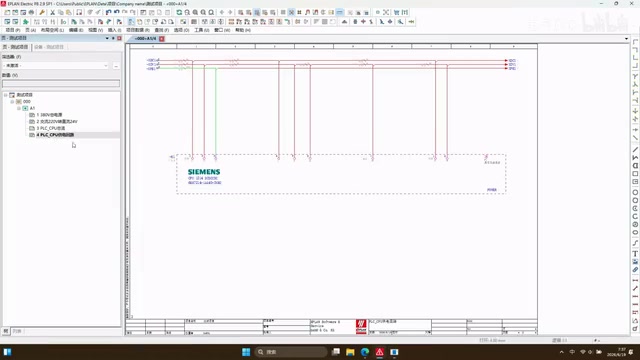The width and height of the screenshot is (640, 360).
Task: Select the Spline curve drawing tool
Action: (x=635, y=243)
